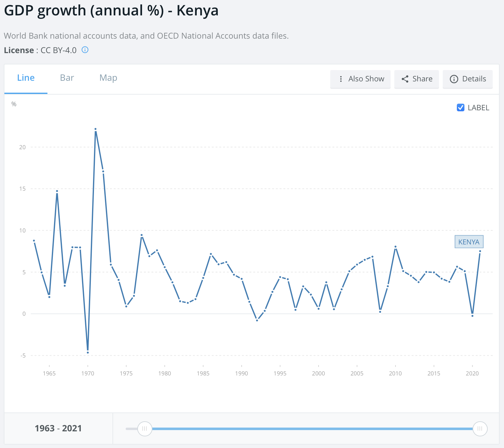Open the Also Show dropdown

click(360, 79)
